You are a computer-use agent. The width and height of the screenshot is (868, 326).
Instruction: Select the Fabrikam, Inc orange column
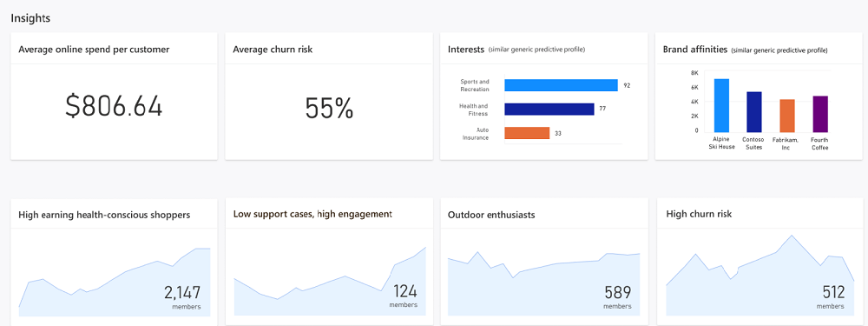787,116
